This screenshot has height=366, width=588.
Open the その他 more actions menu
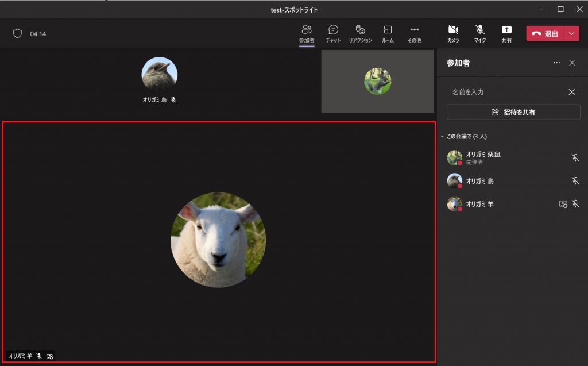pyautogui.click(x=415, y=34)
